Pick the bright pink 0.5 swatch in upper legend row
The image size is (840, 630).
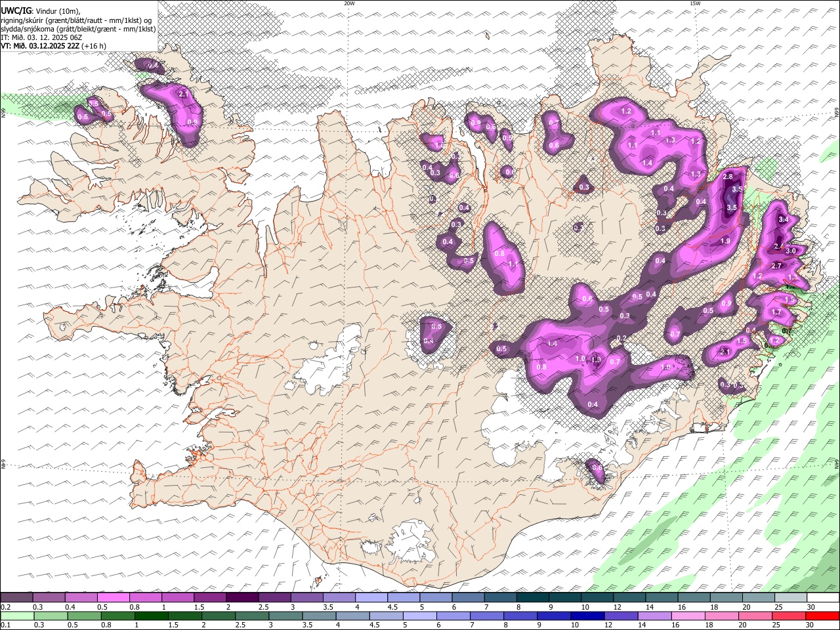pos(113,598)
